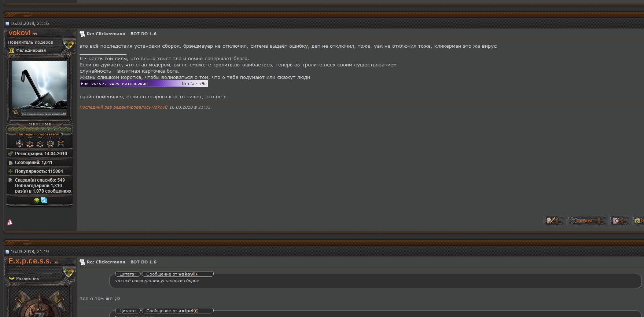The width and height of the screenshot is (644, 317).
Task: Click the first award medal under vokovl
Action: click(20, 143)
